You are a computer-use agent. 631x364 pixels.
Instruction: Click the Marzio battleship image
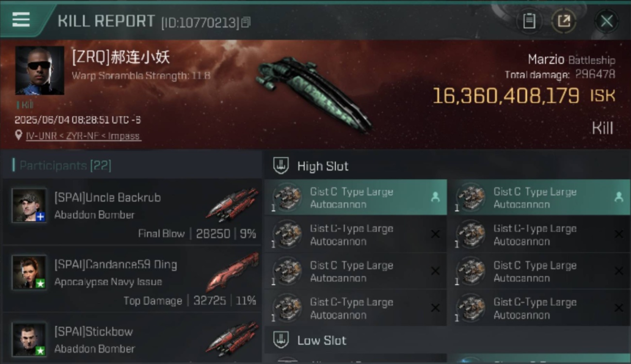click(314, 94)
